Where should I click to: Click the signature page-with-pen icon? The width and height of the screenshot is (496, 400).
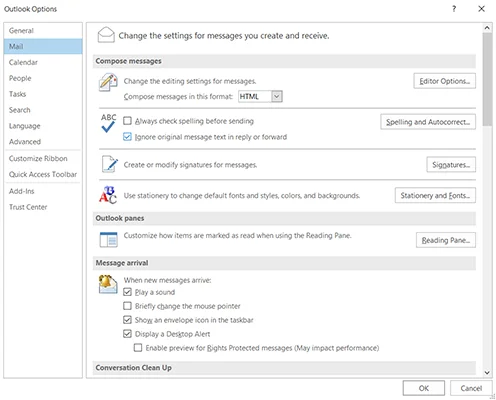(109, 164)
